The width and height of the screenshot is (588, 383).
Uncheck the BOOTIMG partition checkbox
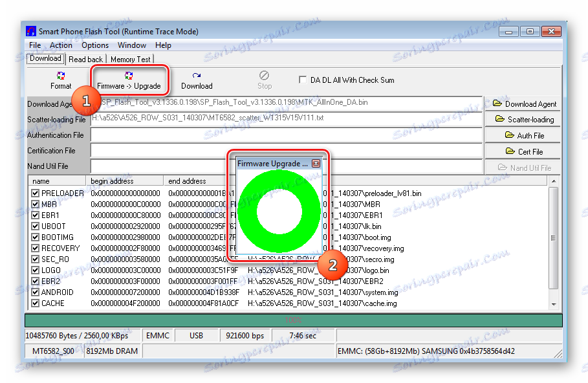click(35, 237)
